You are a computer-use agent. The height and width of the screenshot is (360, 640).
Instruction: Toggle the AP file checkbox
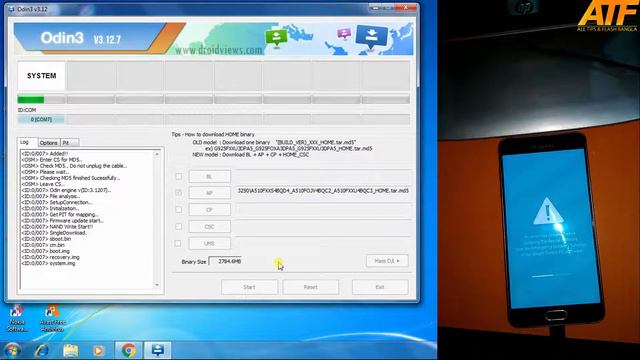tap(179, 193)
